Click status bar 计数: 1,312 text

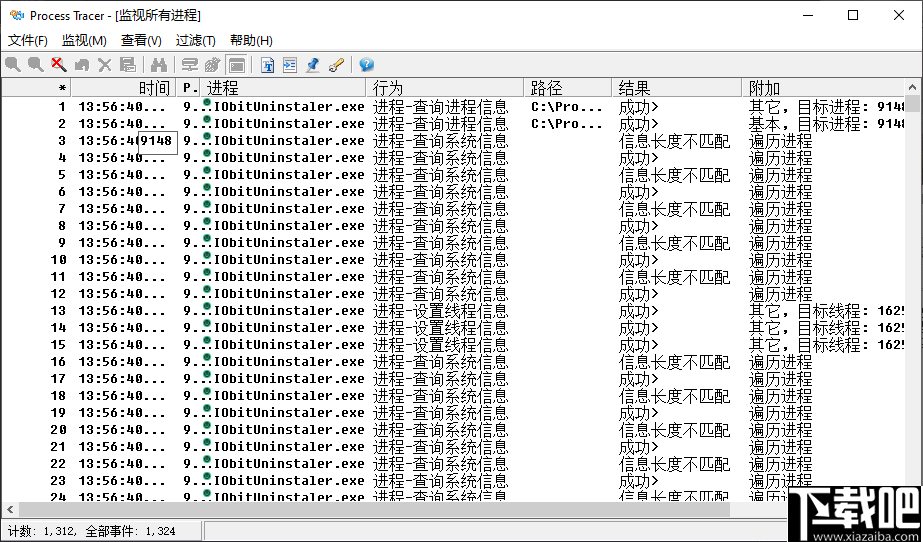coord(41,531)
